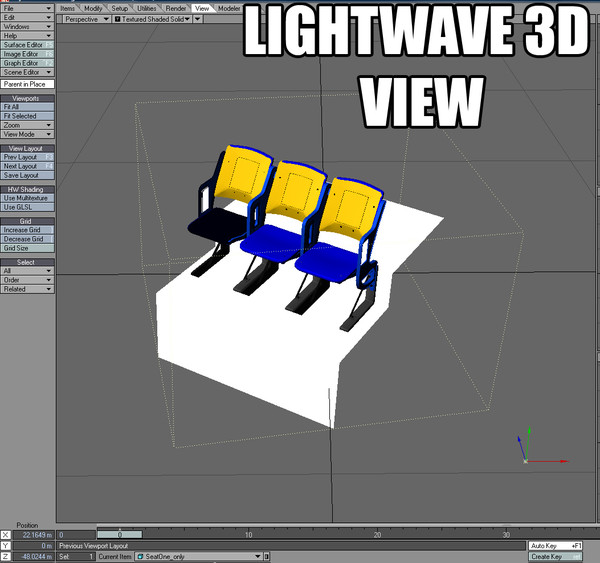Open the Zoom dropdown
Viewport: 600px width, 563px height.
(27, 125)
